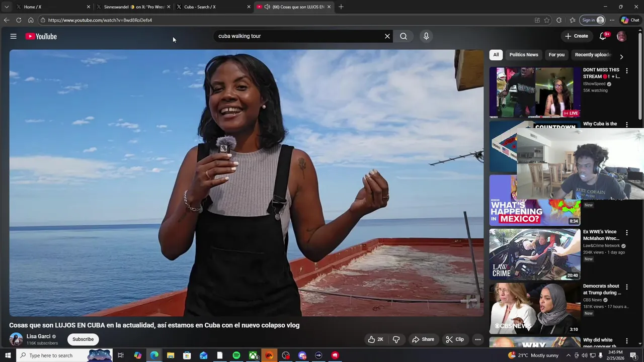Open options for Why did white men video

(626, 341)
